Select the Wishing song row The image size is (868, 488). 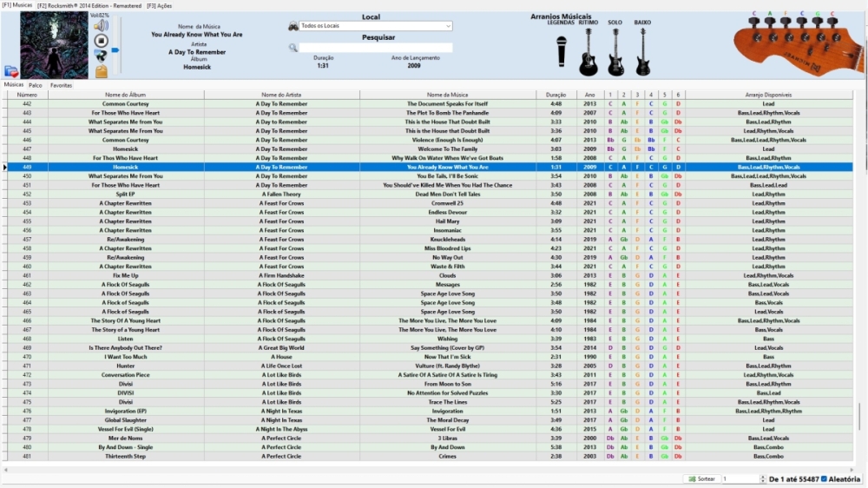pos(430,339)
